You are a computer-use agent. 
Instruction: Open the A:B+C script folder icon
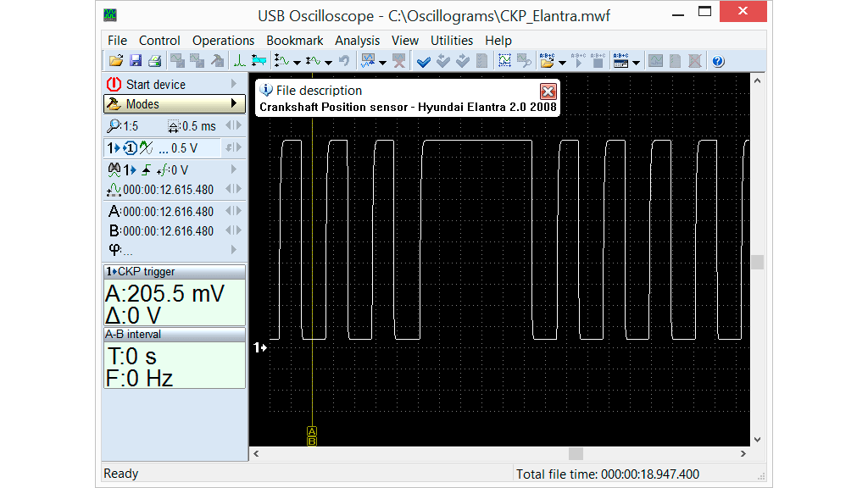point(547,61)
